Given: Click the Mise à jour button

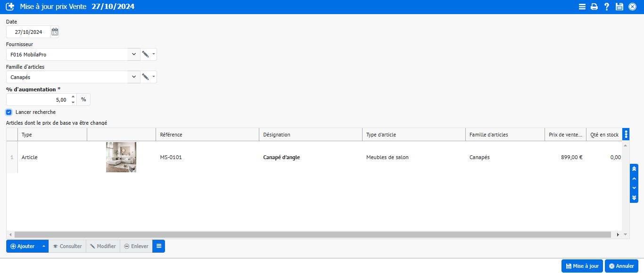Looking at the screenshot, I should 582,266.
